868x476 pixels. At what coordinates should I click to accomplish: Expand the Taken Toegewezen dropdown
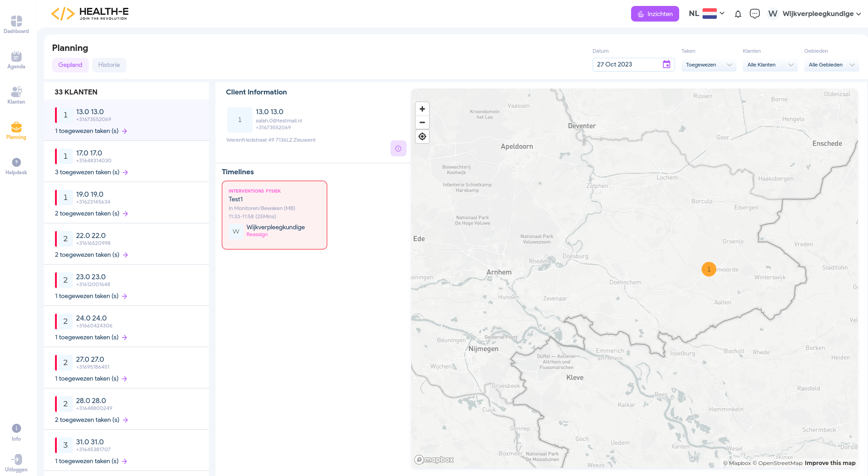[709, 65]
